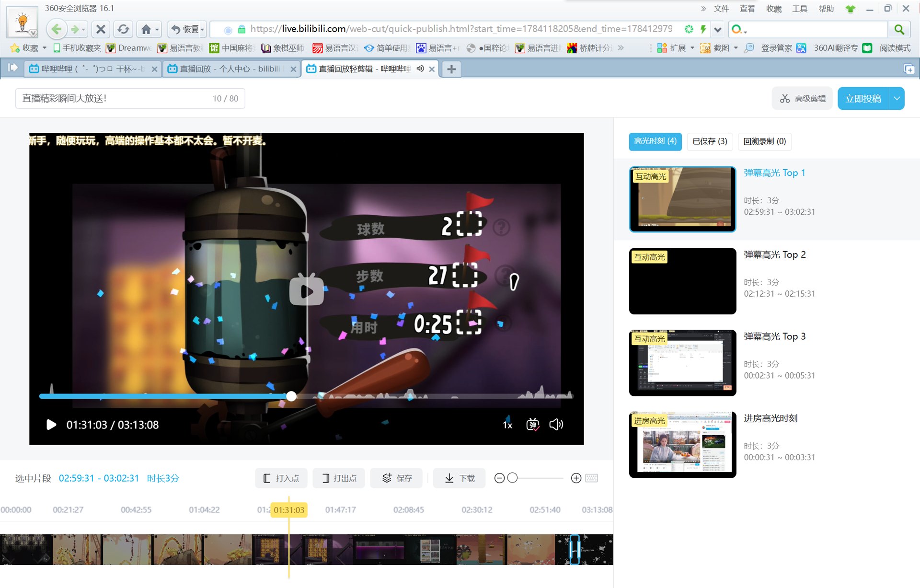
Task: Zoom out the timeline with minus icon
Action: point(499,478)
